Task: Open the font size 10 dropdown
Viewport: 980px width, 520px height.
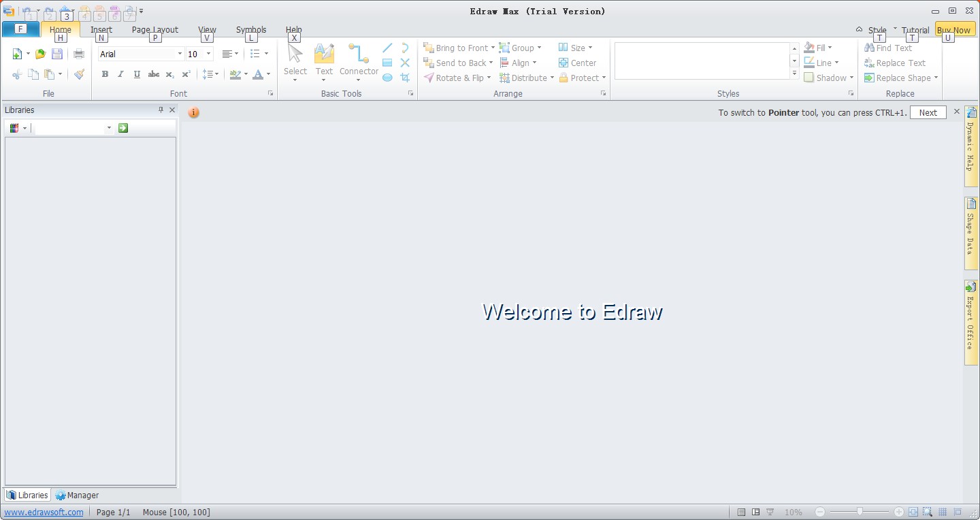Action: [x=208, y=54]
